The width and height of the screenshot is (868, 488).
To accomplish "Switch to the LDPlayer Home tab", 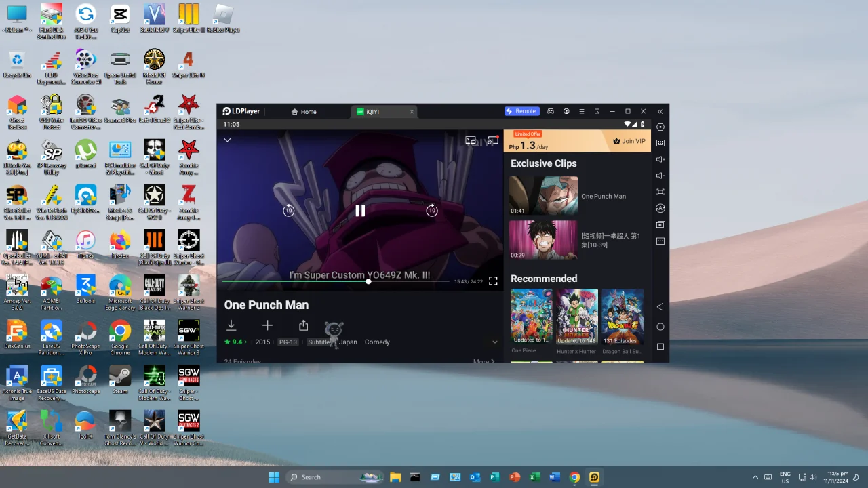I will pyautogui.click(x=303, y=112).
